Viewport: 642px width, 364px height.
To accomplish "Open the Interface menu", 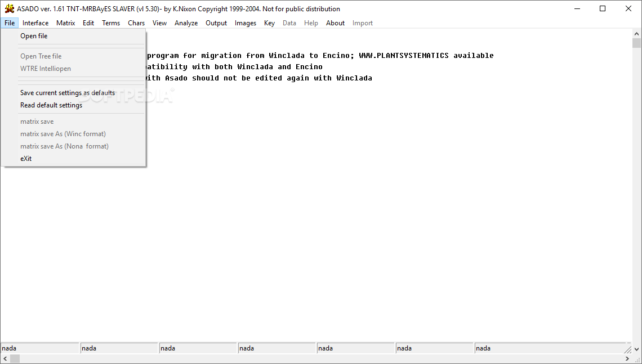I will pyautogui.click(x=35, y=23).
